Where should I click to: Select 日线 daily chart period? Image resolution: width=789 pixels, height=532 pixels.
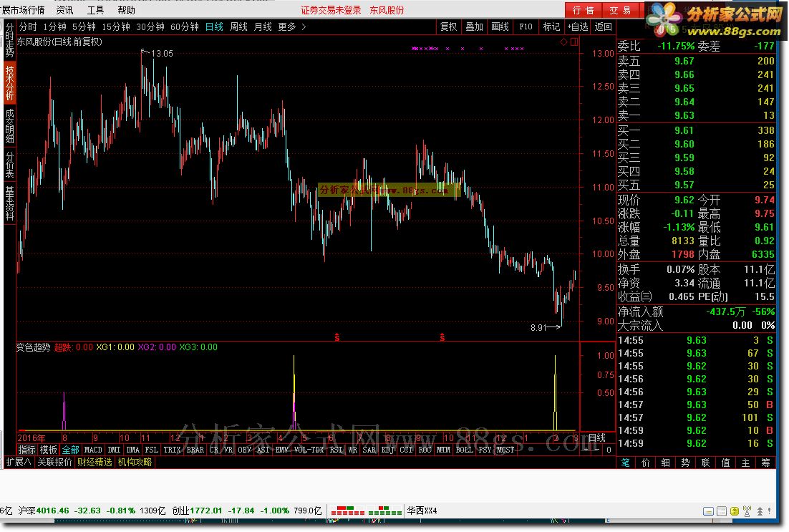214,26
